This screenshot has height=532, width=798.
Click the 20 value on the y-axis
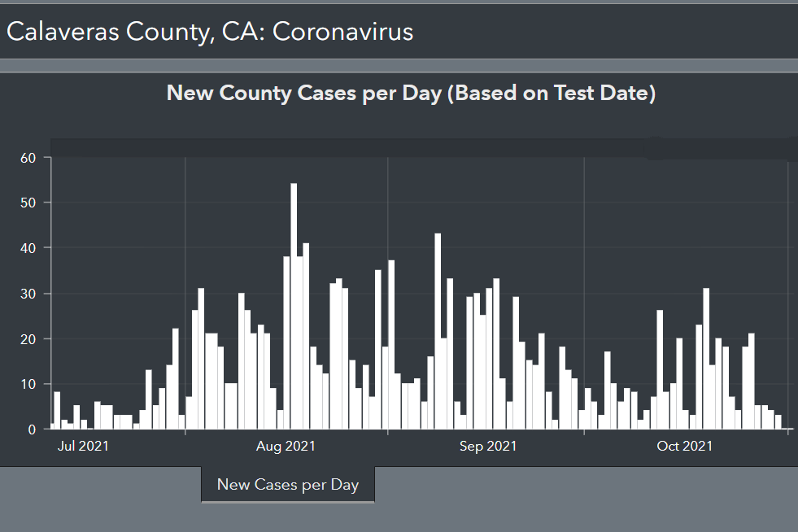coord(28,338)
